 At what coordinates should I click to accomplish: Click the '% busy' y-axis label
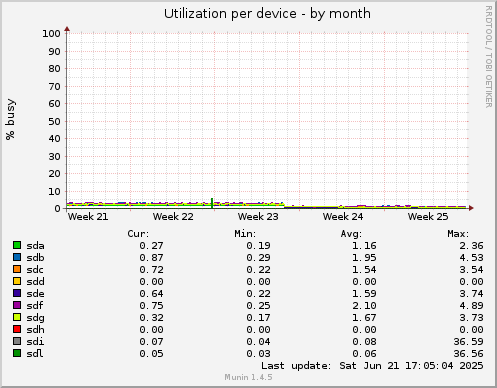[10, 119]
